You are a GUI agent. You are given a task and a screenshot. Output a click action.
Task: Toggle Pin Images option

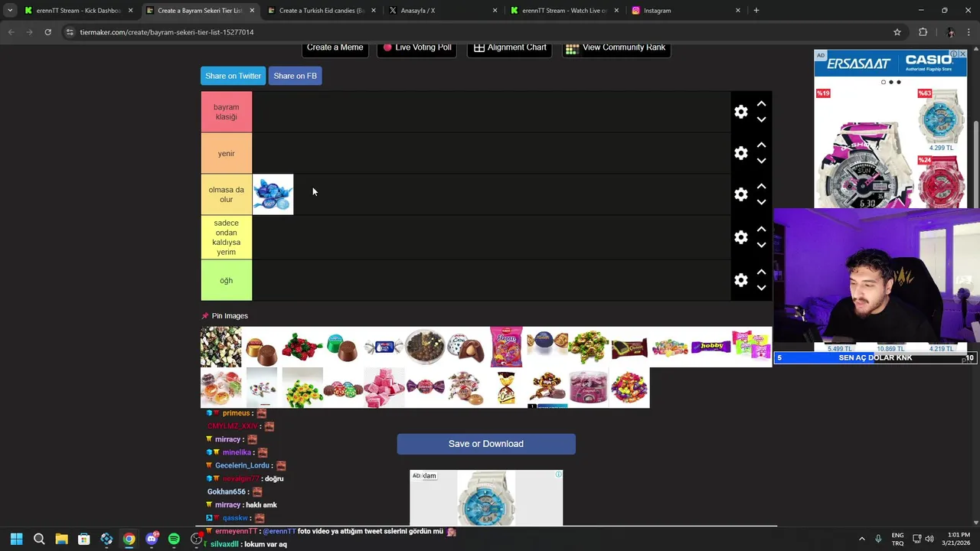click(225, 316)
